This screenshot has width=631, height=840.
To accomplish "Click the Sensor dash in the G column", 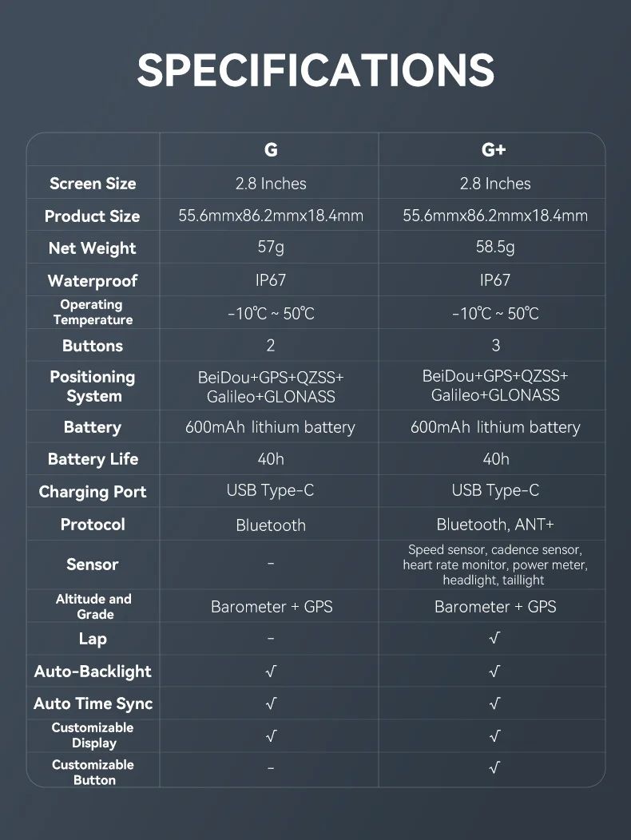I will coord(271,564).
